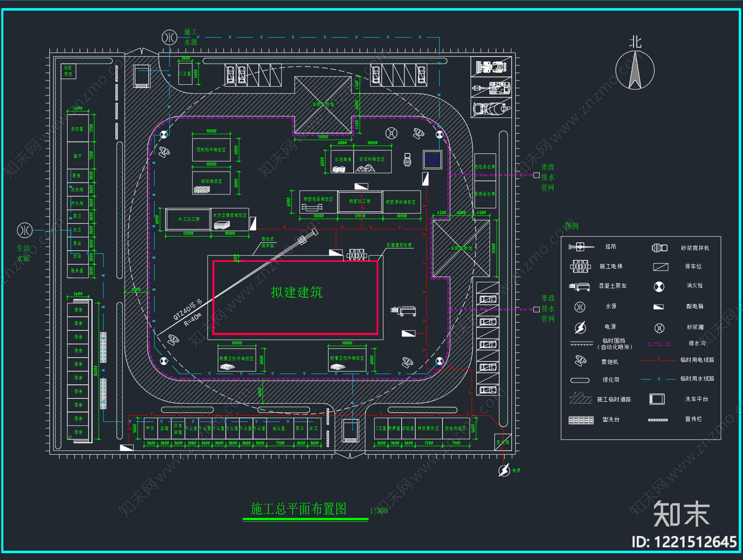
Task: Select the 洗车平台 legend label text
Action: (697, 399)
